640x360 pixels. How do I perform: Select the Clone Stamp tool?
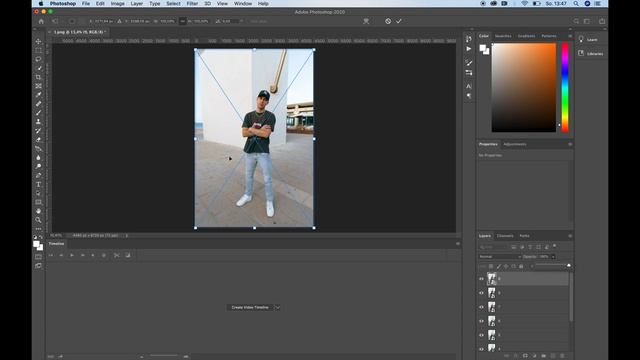(x=38, y=122)
